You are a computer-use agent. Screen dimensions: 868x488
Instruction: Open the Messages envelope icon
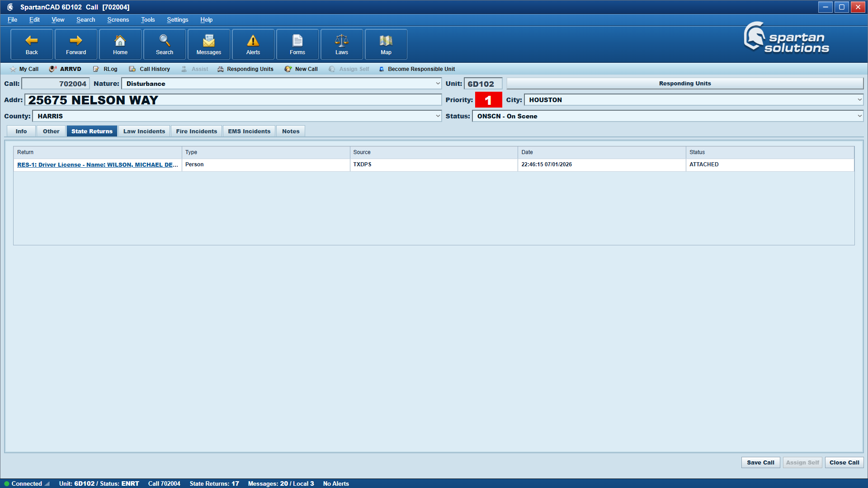pyautogui.click(x=209, y=44)
